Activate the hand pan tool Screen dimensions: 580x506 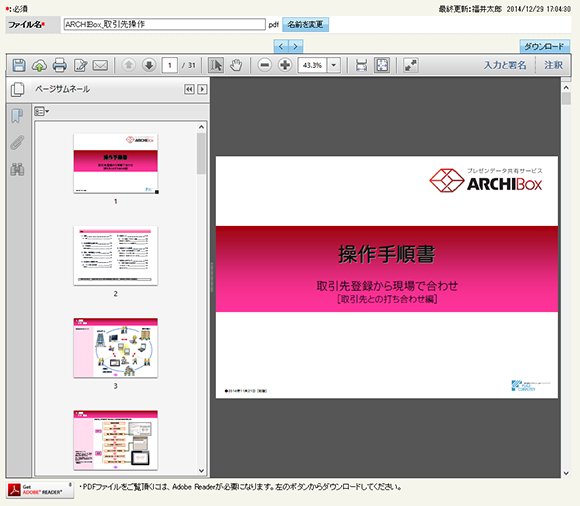point(236,65)
